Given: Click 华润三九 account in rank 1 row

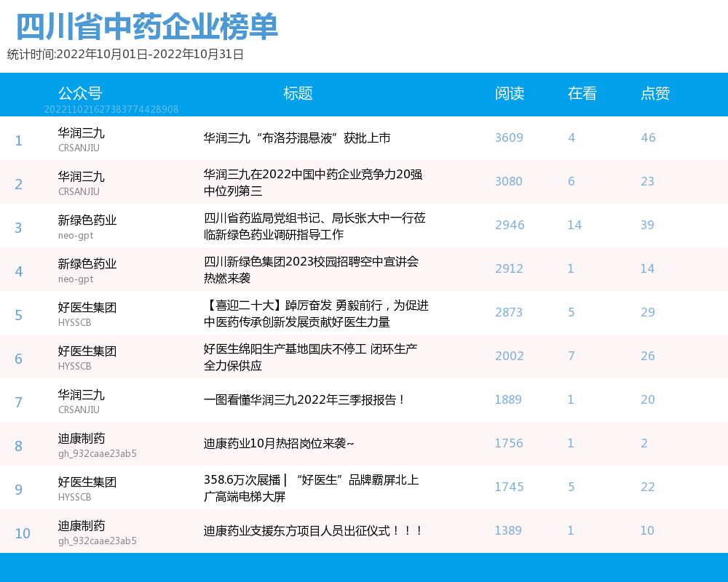Looking at the screenshot, I should click(82, 133).
